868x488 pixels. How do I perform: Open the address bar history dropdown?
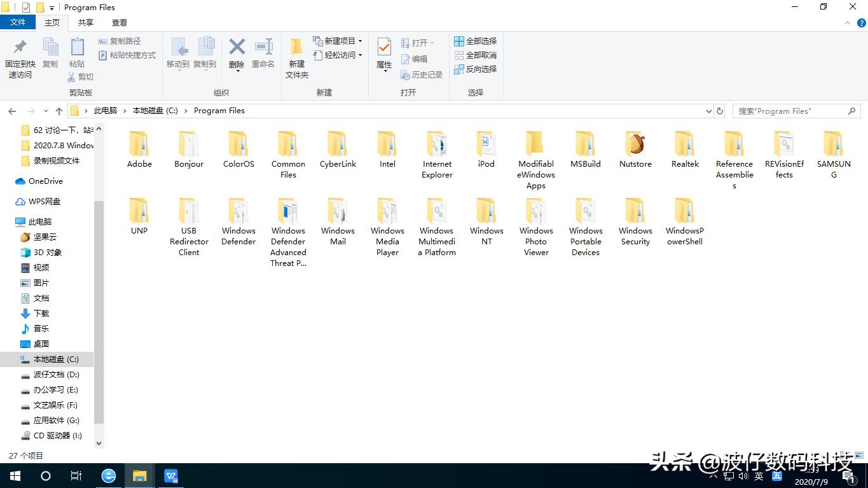click(708, 110)
